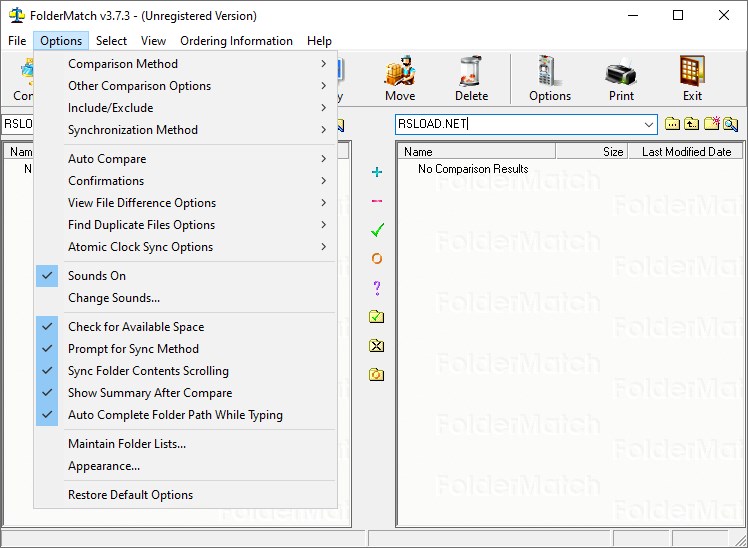Toggle Auto Complete Folder Path While Typing
This screenshot has width=748, height=548.
(185, 414)
